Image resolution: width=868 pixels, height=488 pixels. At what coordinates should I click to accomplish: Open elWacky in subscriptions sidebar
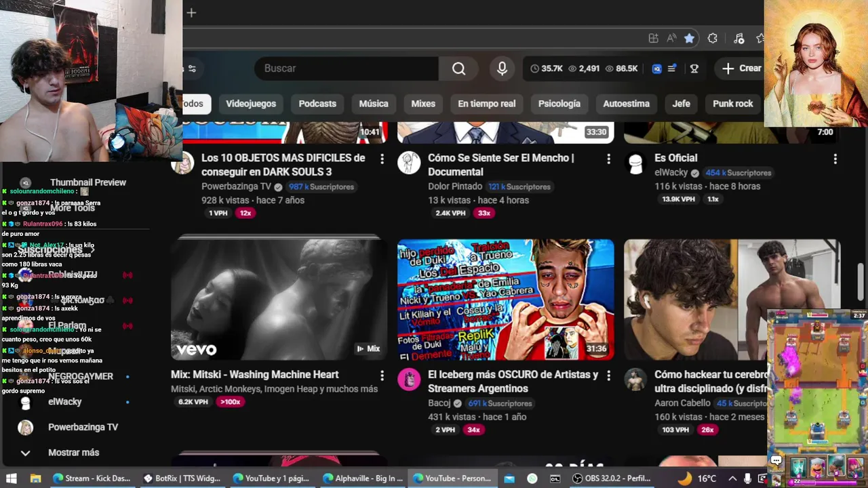click(64, 402)
